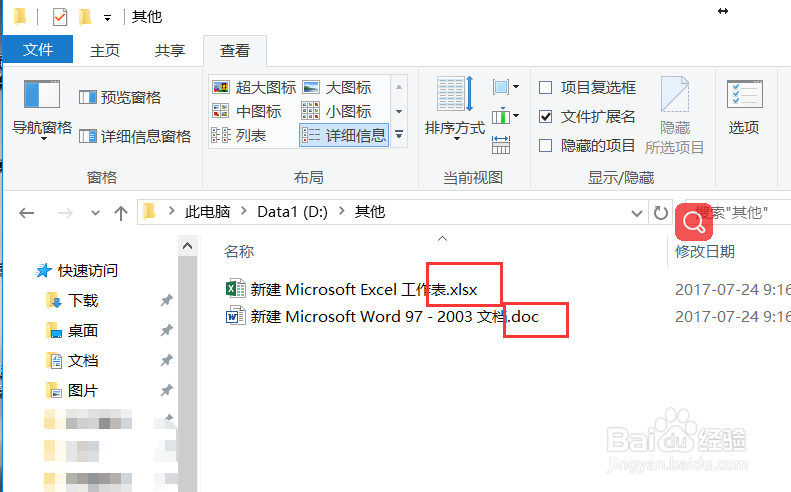
Task: Sort by the Name (名称) column header
Action: point(239,251)
